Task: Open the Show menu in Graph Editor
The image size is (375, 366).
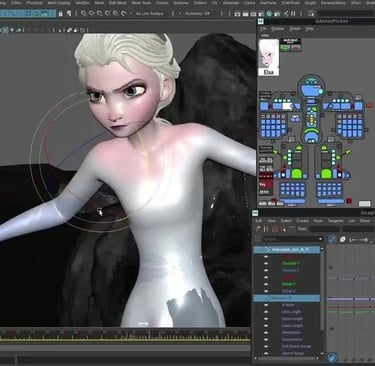Action: pyautogui.click(x=365, y=221)
